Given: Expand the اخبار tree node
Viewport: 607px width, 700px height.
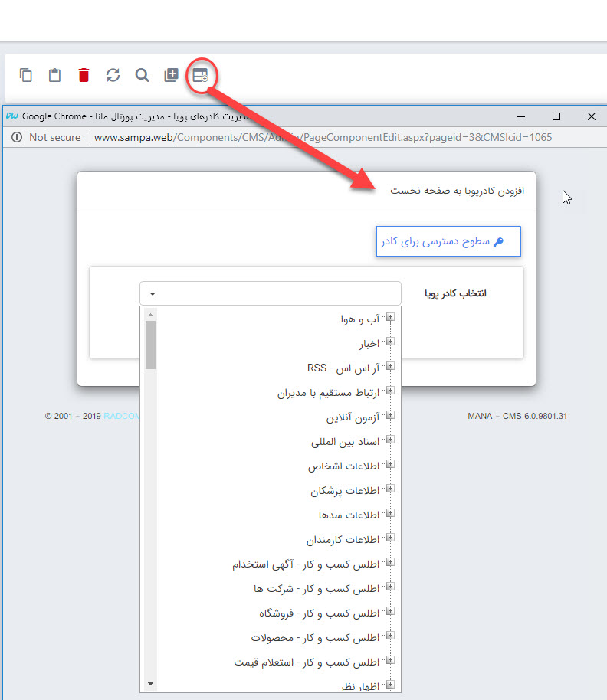Looking at the screenshot, I should [x=389, y=342].
